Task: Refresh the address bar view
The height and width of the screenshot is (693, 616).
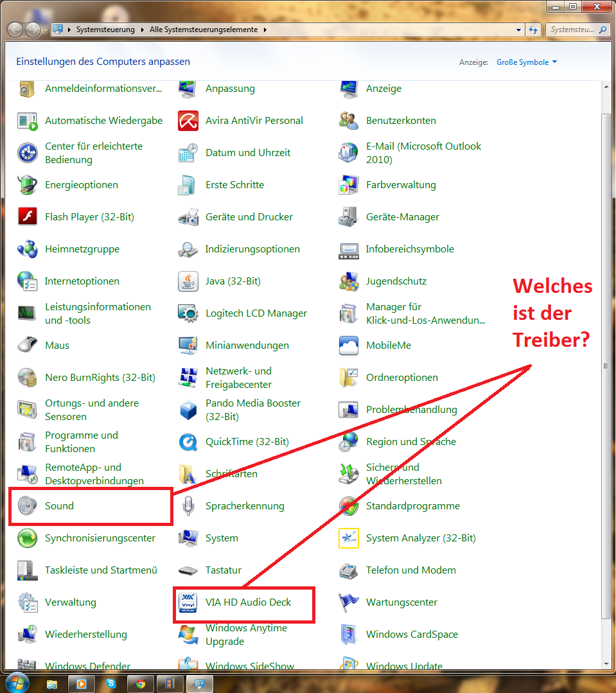Action: 533,30
